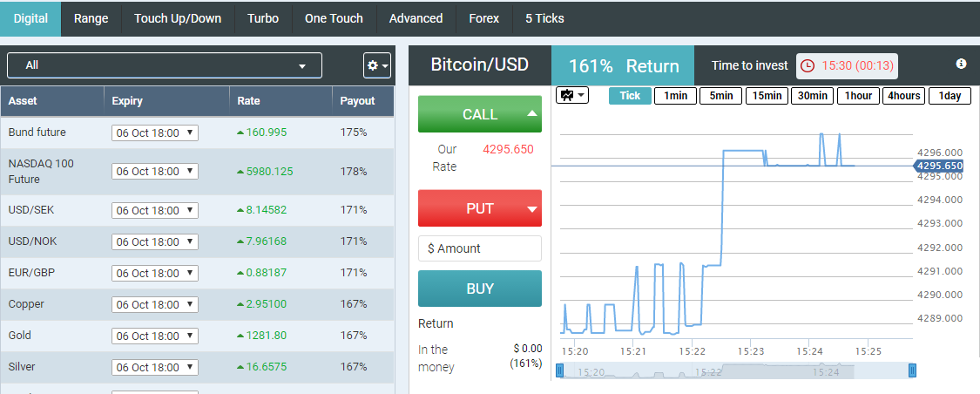Click the 16.6575 Silver rate

[267, 367]
